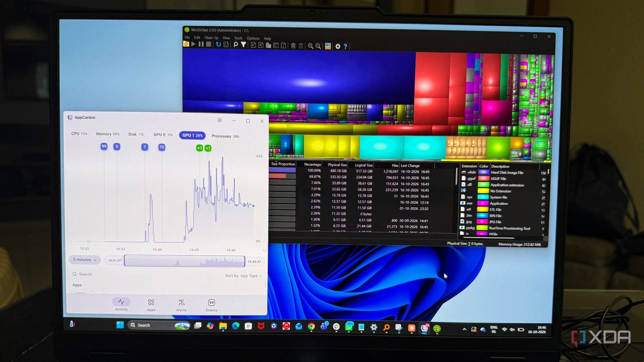
Task: Open the Apps view in AppControl
Action: point(151,305)
